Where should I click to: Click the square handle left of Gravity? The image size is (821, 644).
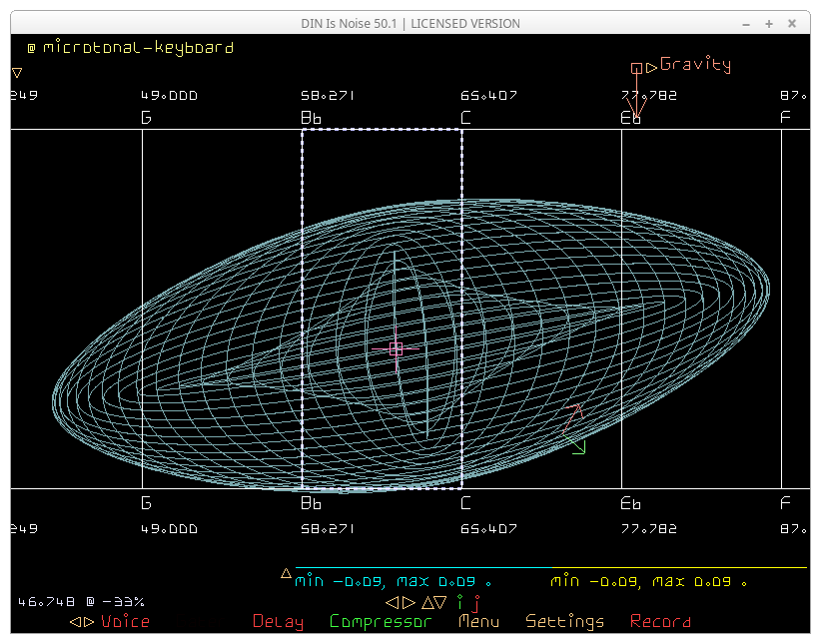point(636,68)
